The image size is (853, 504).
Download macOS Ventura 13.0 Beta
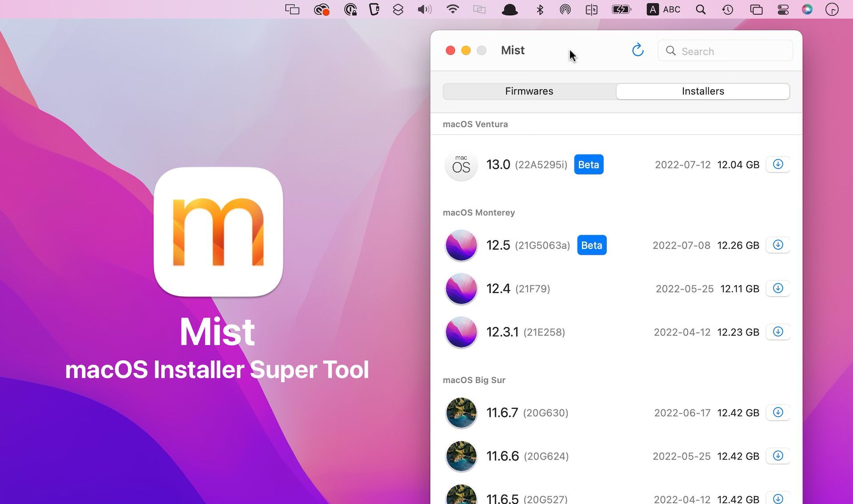(778, 164)
